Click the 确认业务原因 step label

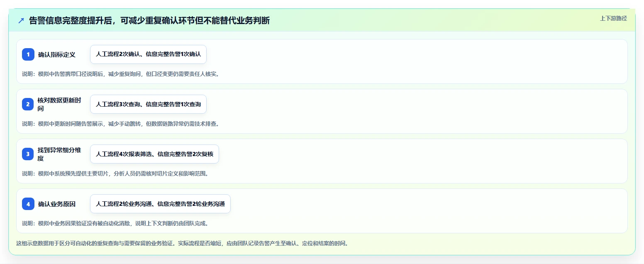coord(57,204)
